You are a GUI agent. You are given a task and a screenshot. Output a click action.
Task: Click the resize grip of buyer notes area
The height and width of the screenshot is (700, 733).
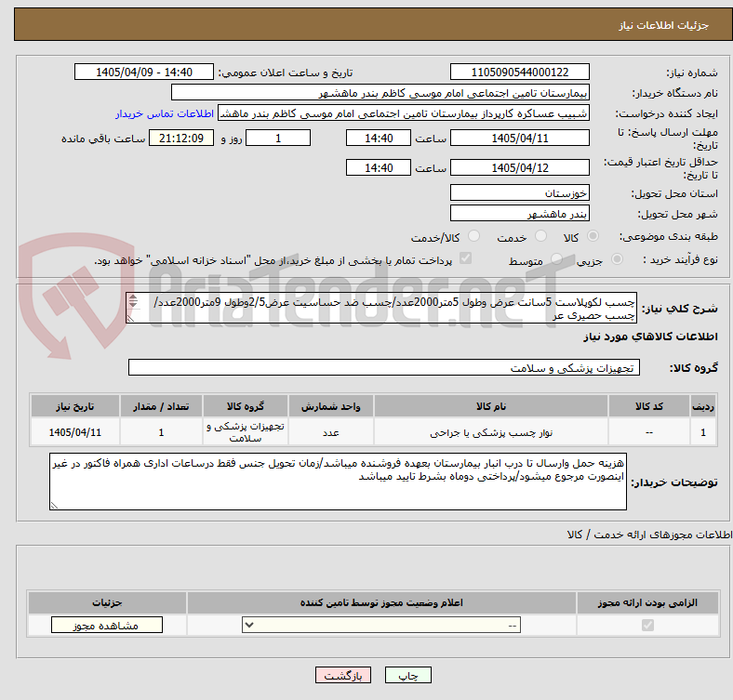point(54,505)
